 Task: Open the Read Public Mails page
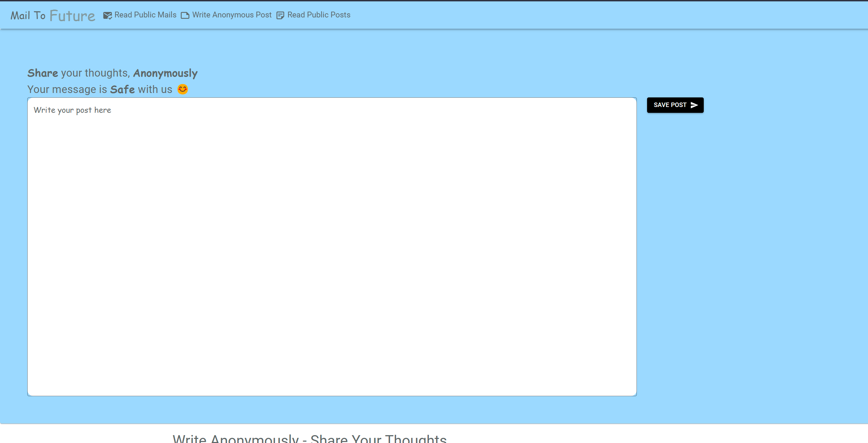[x=145, y=15]
